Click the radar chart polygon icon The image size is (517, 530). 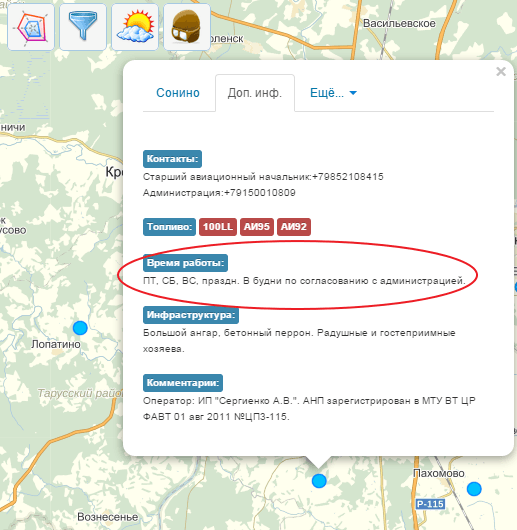tap(31, 27)
